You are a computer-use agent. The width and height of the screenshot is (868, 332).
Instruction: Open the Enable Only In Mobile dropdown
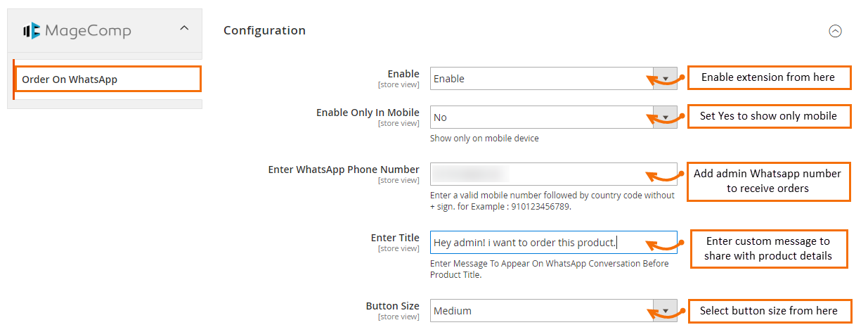pyautogui.click(x=541, y=117)
